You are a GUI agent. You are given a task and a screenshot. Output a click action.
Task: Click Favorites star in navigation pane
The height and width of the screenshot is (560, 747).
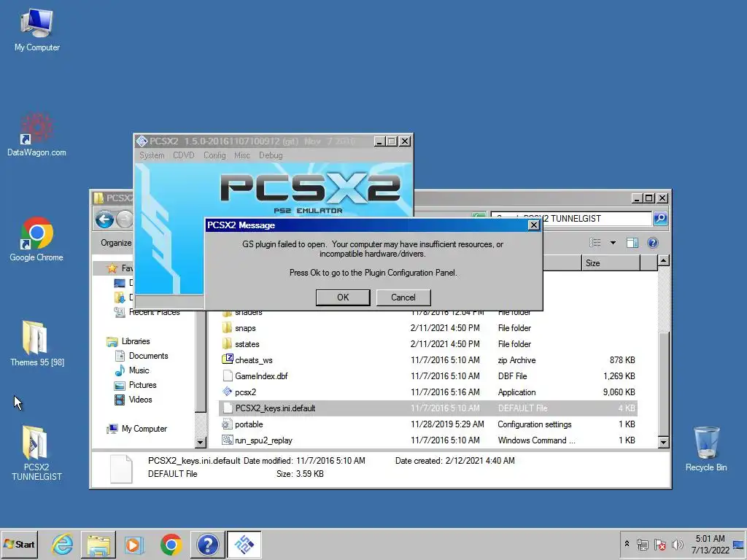coord(112,268)
